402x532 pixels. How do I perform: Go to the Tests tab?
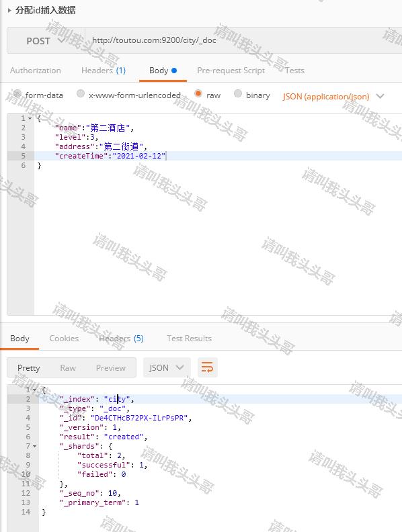[x=294, y=71]
